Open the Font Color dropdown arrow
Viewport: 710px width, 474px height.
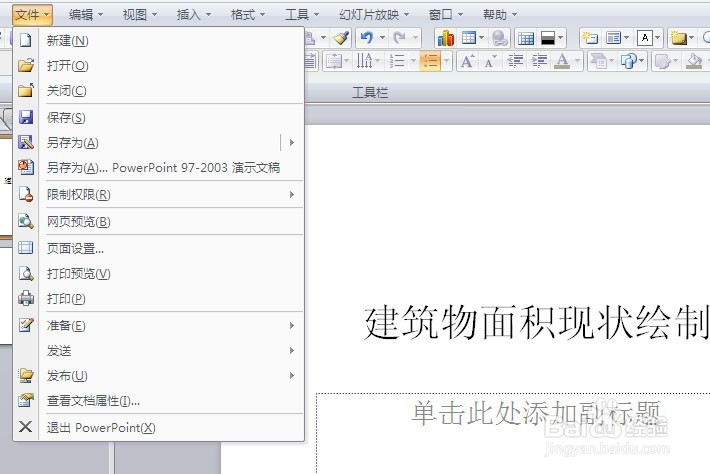(x=577, y=61)
